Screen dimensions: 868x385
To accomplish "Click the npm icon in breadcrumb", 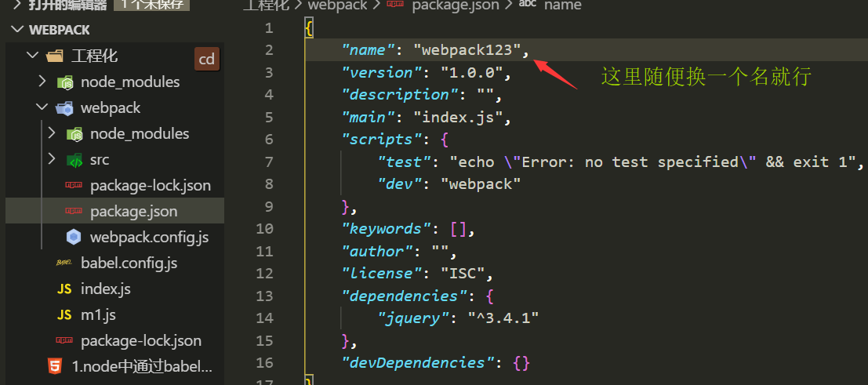I will [x=396, y=5].
